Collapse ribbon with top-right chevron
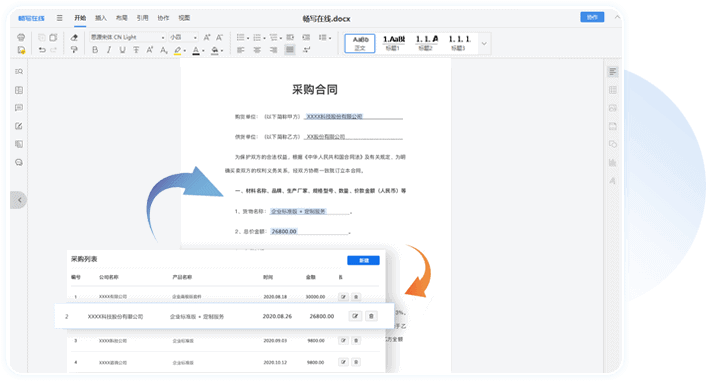706x381 pixels. point(617,17)
